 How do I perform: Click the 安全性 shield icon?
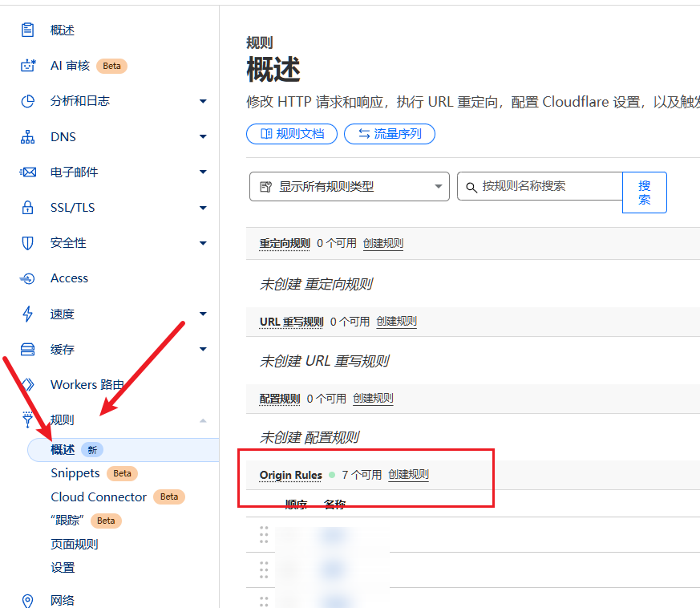(28, 243)
